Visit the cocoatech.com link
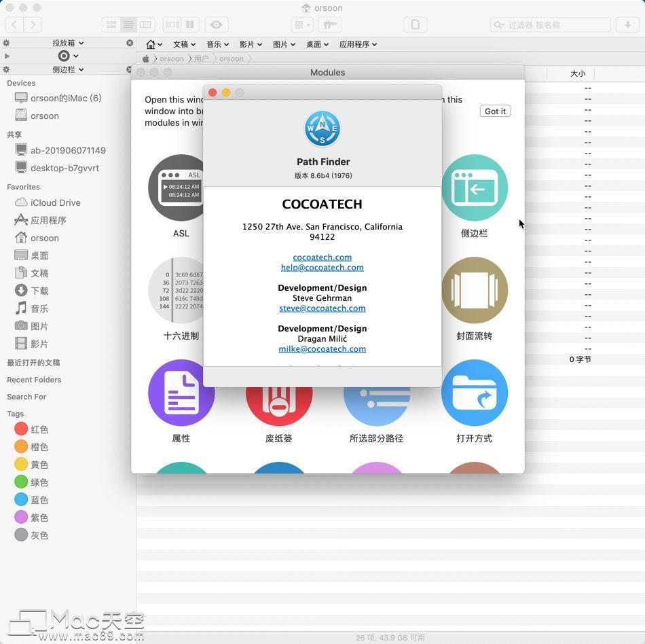The image size is (645, 644). click(x=322, y=257)
